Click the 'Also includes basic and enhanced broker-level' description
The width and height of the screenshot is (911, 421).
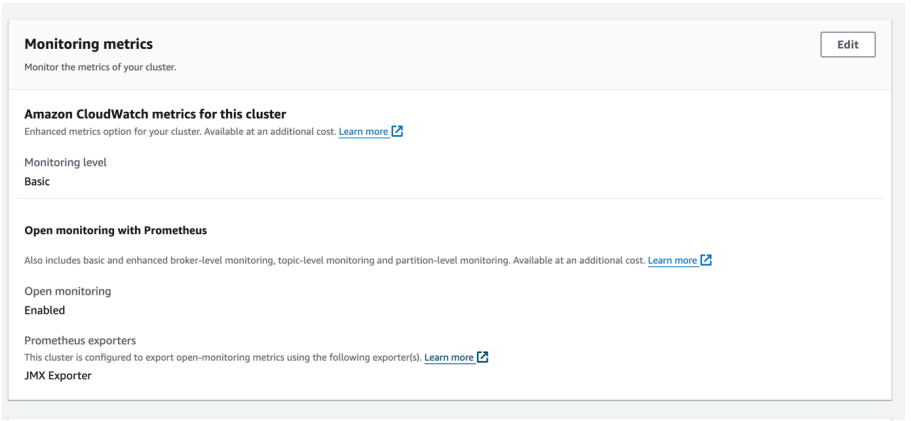coord(335,260)
